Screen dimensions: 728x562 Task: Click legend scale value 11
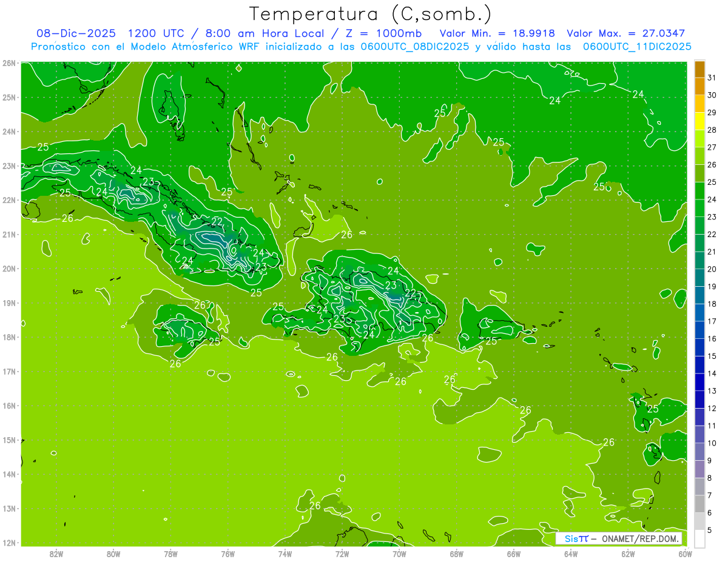(x=712, y=426)
